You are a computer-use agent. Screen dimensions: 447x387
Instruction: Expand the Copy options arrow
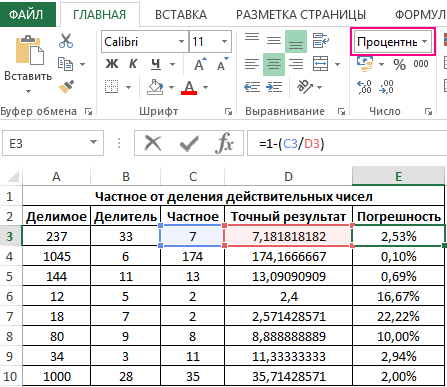tap(82, 64)
